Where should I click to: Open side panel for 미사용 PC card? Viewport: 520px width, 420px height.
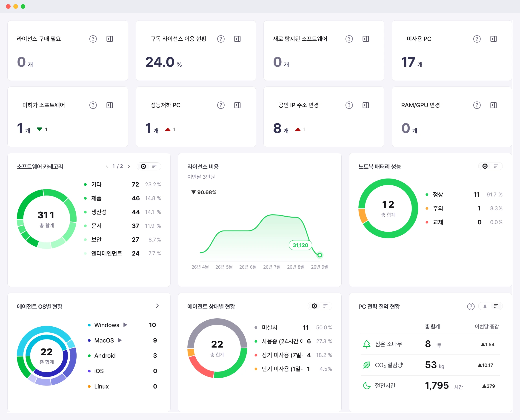point(493,39)
